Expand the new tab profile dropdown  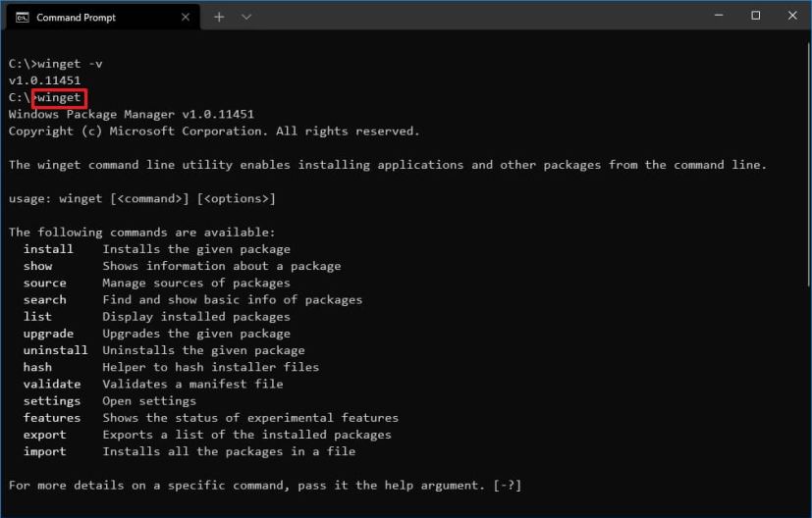coord(246,17)
